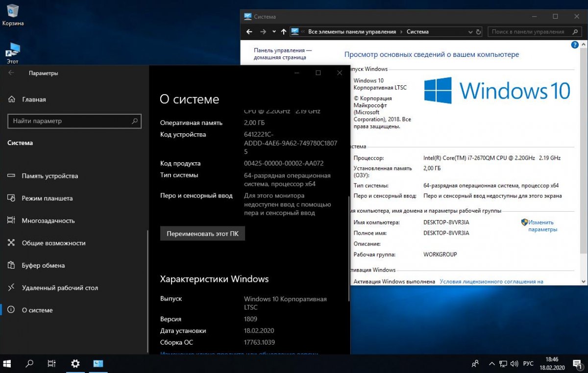Click the computer icon in the address bar
Image resolution: width=588 pixels, height=373 pixels.
295,32
